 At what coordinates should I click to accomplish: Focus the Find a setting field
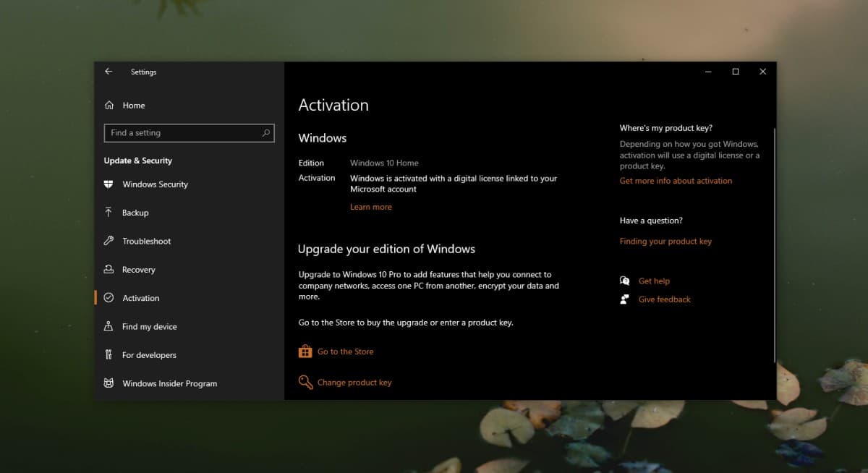[x=189, y=133]
